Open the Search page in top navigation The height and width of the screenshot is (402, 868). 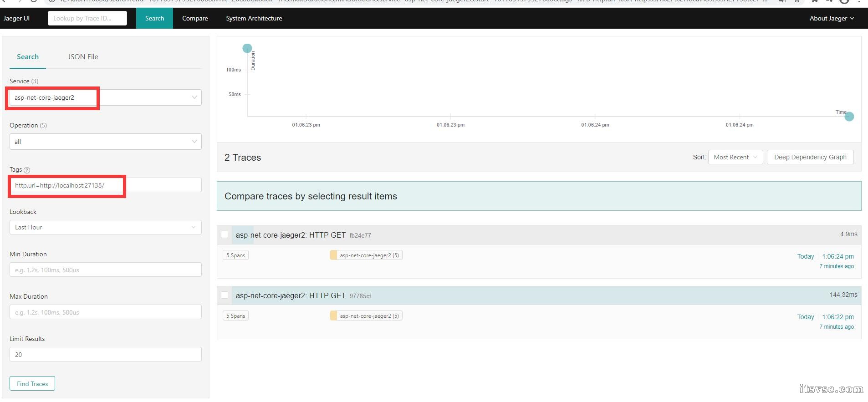click(154, 18)
